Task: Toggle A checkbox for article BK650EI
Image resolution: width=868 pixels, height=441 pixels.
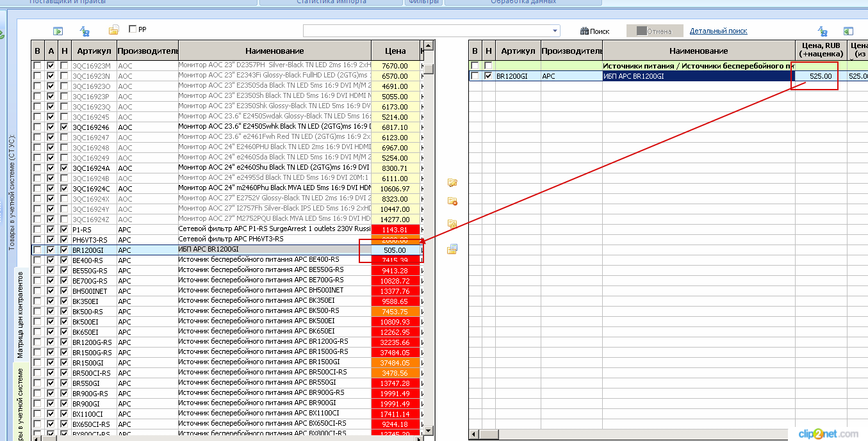Action: (51, 332)
